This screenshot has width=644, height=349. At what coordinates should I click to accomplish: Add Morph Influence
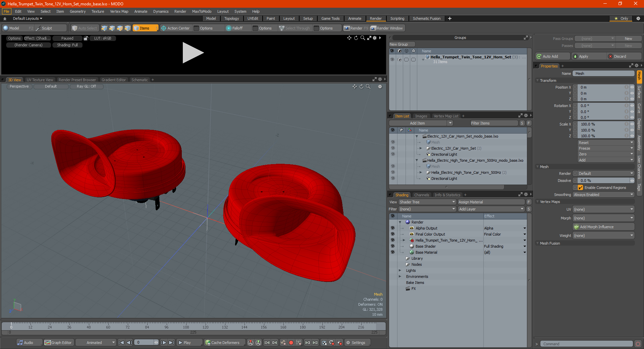tap(603, 227)
